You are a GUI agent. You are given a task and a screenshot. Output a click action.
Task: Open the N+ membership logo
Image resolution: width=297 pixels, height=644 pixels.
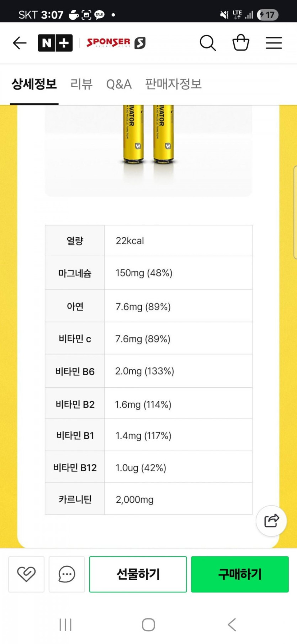coord(55,43)
